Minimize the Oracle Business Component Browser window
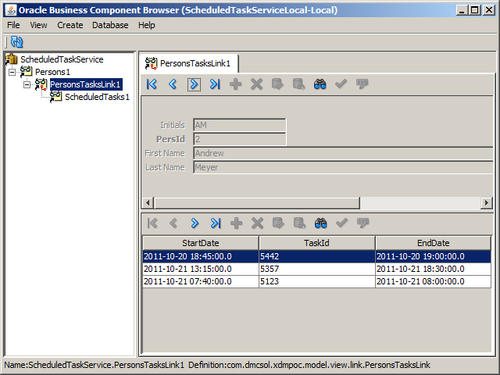The width and height of the screenshot is (500, 375). point(462,10)
